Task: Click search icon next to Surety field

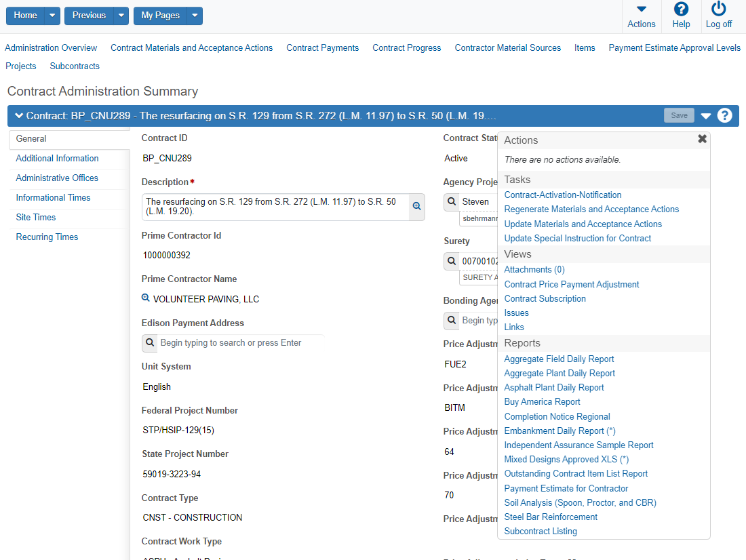Action: click(x=451, y=261)
